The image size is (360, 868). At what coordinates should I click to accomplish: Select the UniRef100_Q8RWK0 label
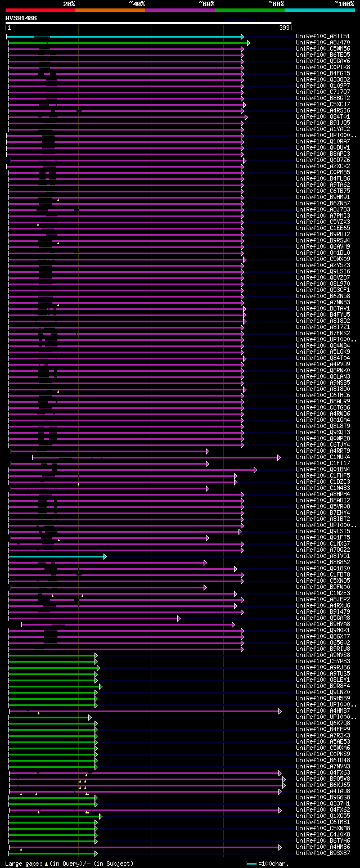pyautogui.click(x=323, y=371)
